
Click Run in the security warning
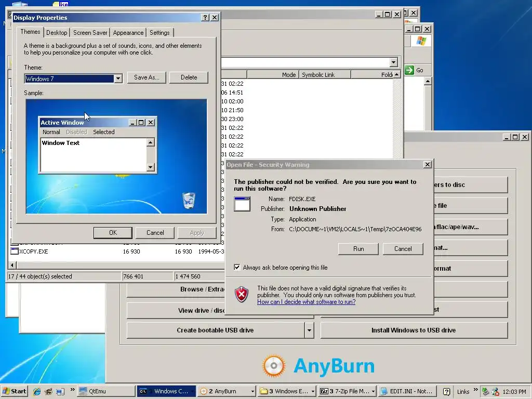358,249
